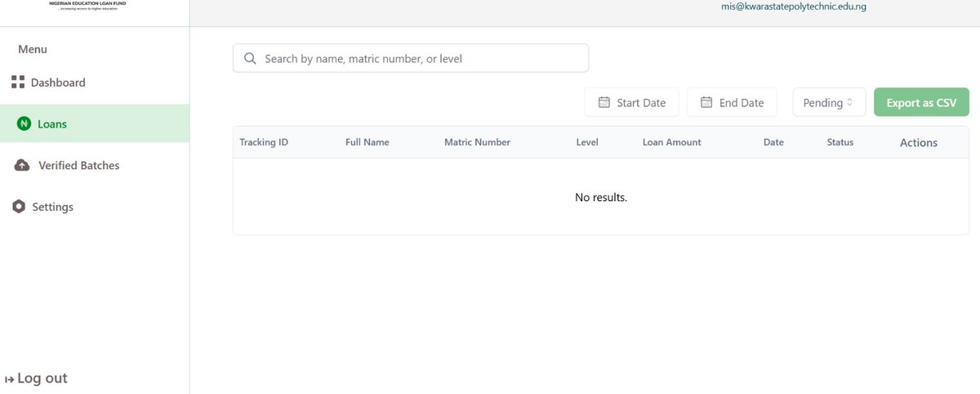Focus the name, matric number search field

(411, 59)
